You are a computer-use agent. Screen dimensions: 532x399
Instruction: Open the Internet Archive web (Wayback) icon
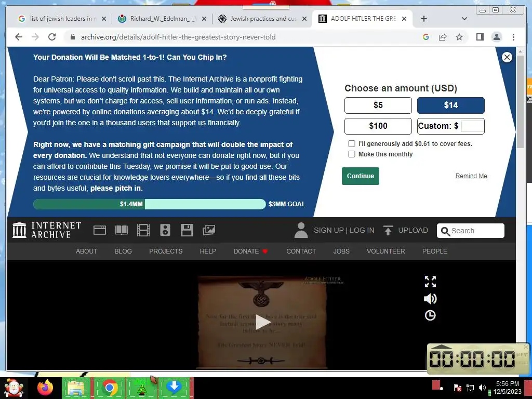[x=100, y=230]
